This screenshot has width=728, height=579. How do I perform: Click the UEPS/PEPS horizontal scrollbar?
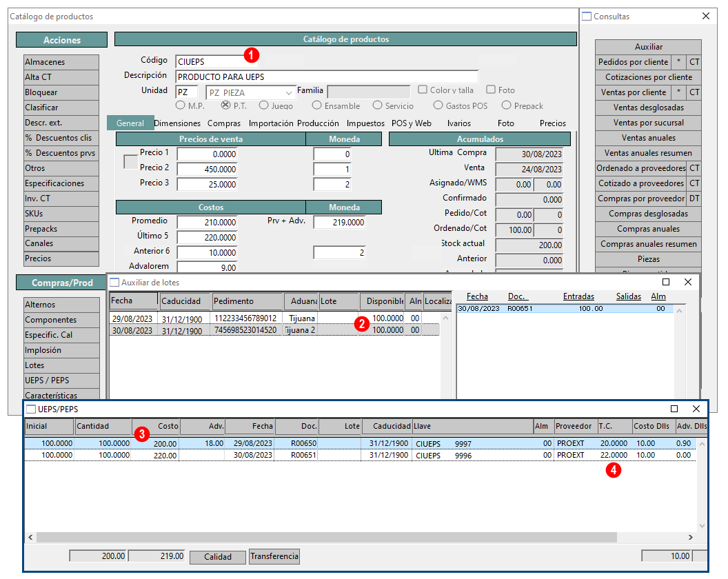[327, 537]
